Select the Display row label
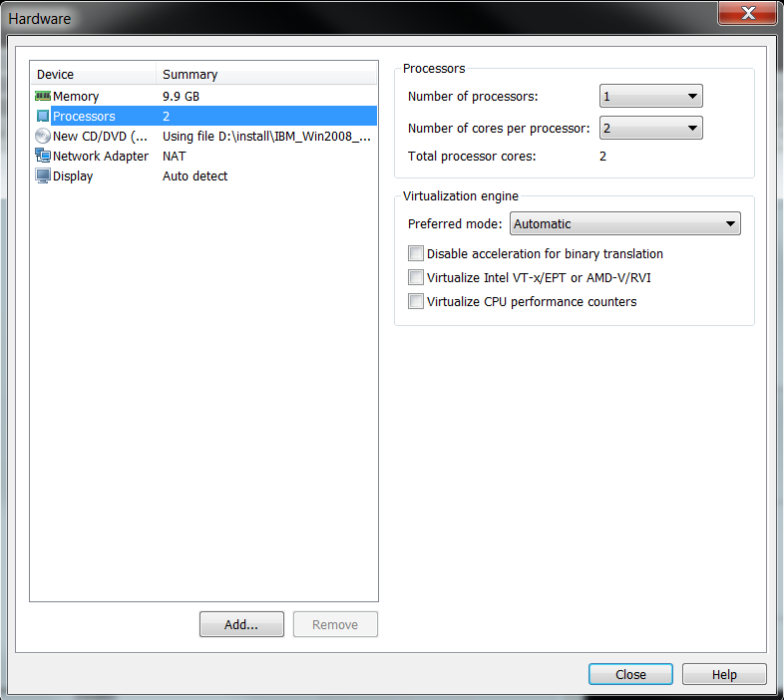 pyautogui.click(x=73, y=176)
